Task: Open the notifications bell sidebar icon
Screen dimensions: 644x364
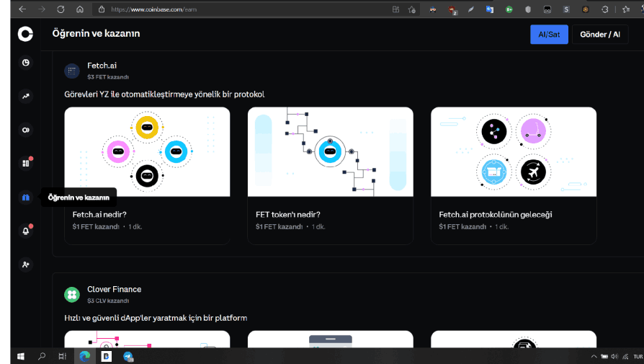Action: (x=25, y=231)
